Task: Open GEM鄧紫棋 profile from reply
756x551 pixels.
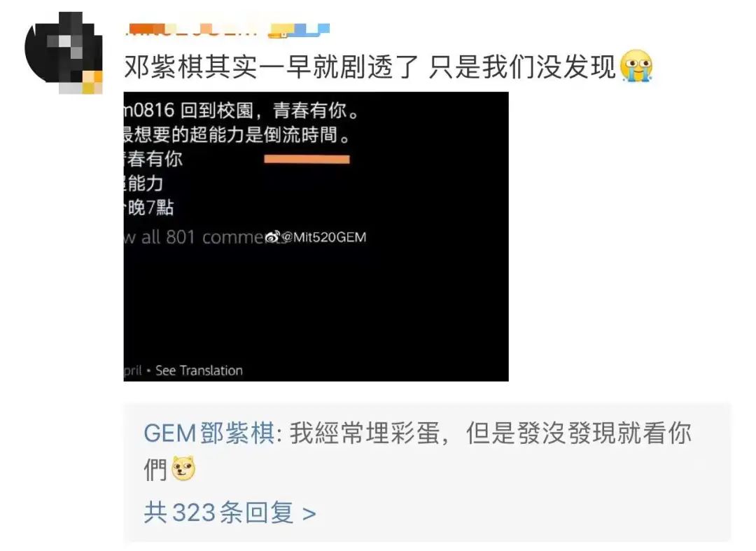Action: 209,433
